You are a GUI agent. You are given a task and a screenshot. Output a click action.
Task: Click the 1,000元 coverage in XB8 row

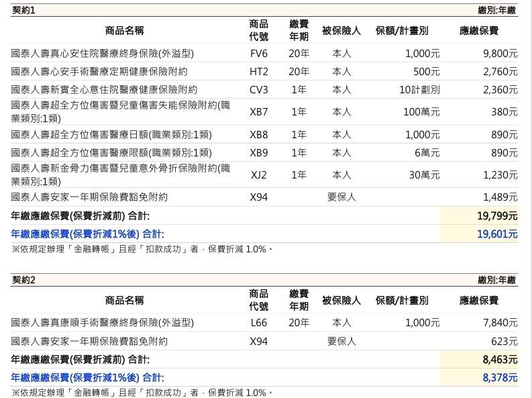[x=423, y=135]
